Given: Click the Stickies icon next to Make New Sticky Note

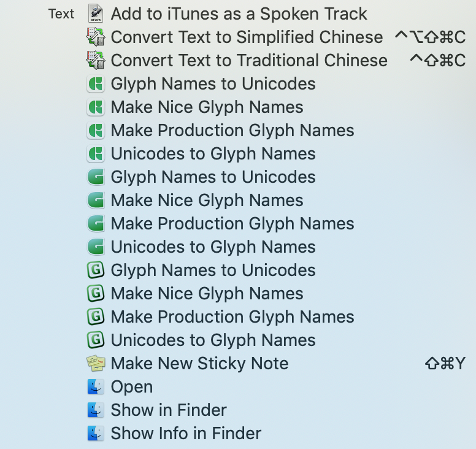Looking at the screenshot, I should 96,363.
